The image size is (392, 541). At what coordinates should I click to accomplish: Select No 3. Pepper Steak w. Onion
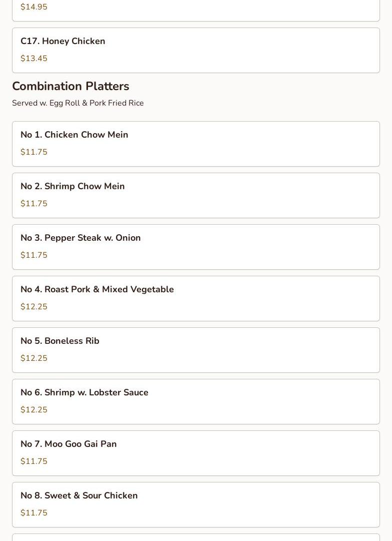coord(196,247)
